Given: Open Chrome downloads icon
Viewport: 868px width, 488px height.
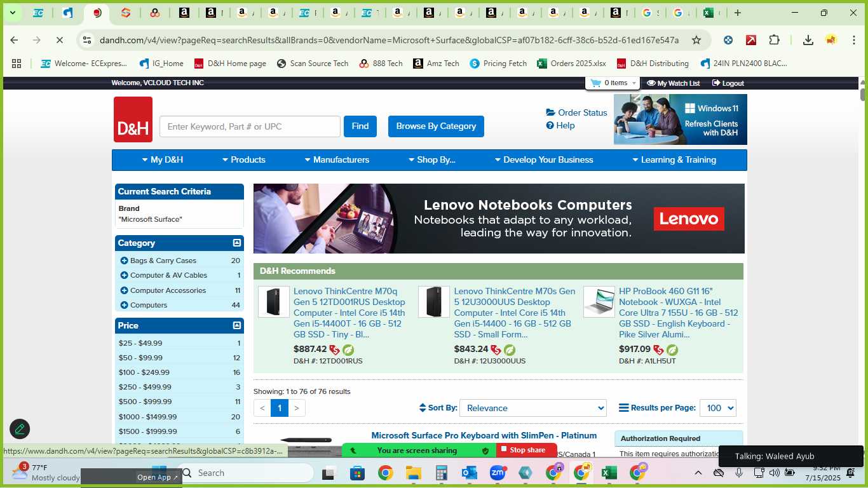Looking at the screenshot, I should coord(808,40).
